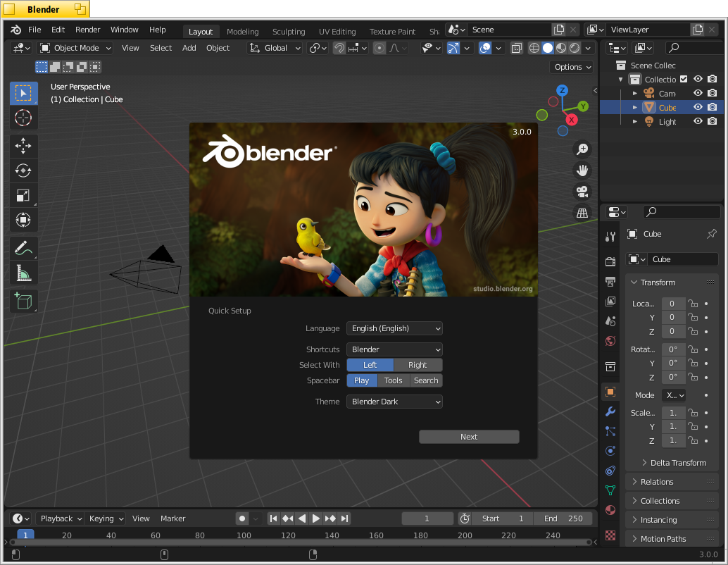The width and height of the screenshot is (728, 565).
Task: Open the Object Mode dropdown
Action: tap(75, 48)
